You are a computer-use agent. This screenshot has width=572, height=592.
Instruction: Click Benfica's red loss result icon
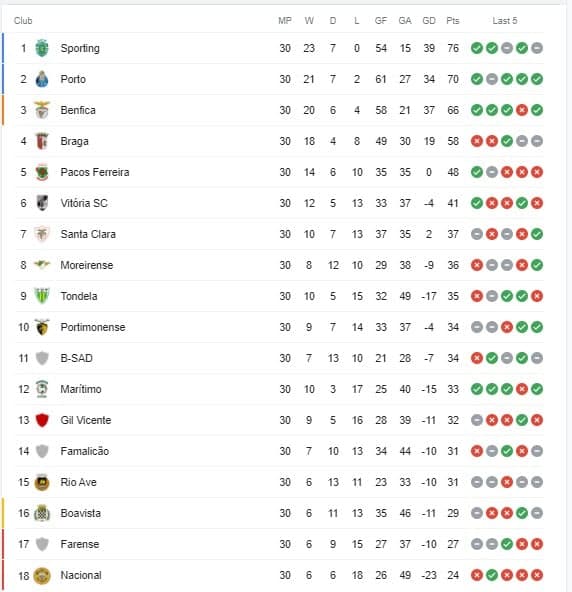(522, 110)
